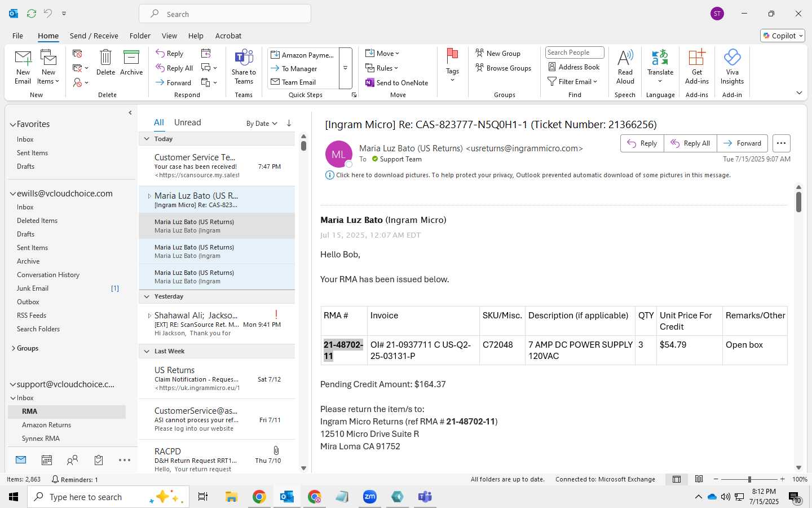Open the three-dot more actions menu in message
Screen dimensions: 812x508
tap(781, 143)
